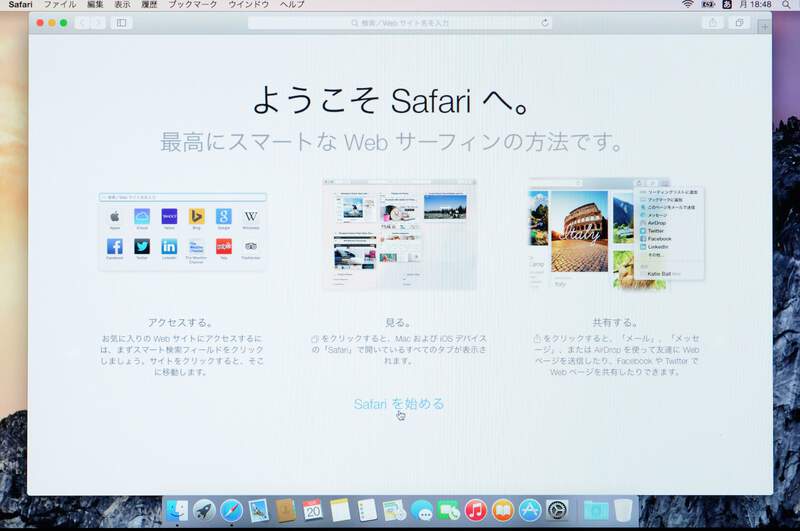Add a new tab with plus button

[x=764, y=27]
